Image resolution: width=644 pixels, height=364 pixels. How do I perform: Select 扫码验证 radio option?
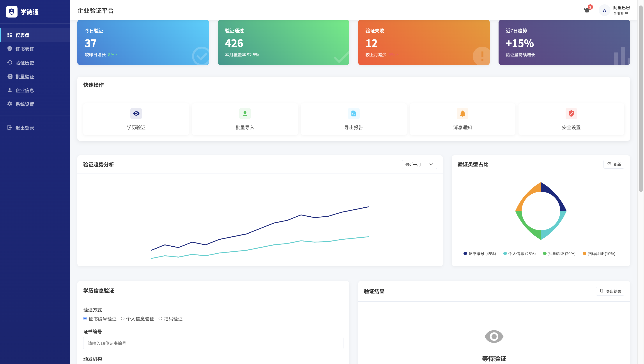(x=160, y=318)
